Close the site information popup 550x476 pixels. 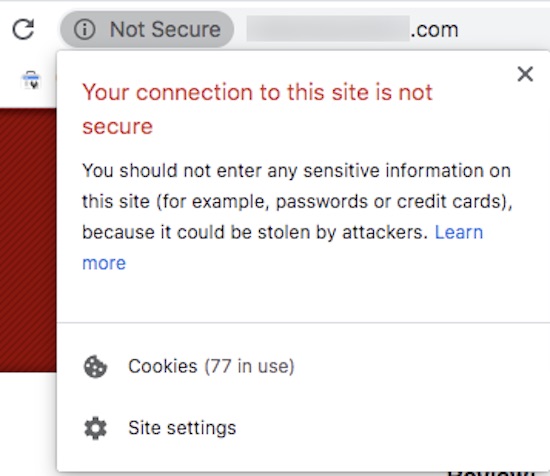tap(525, 74)
